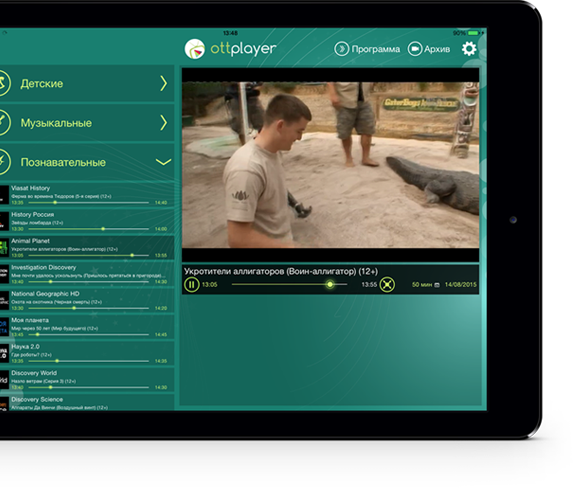Open the Архив camera icon
573x488 pixels.
point(414,49)
